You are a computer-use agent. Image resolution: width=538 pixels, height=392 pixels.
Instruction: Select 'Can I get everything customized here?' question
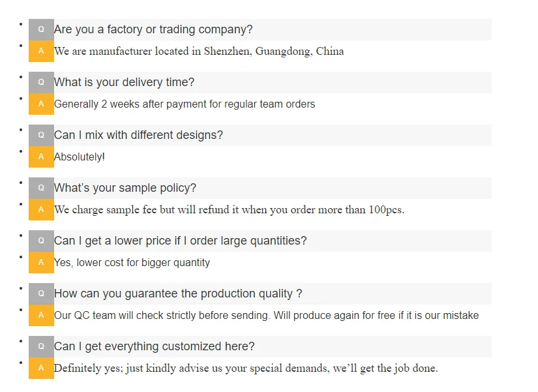click(154, 347)
